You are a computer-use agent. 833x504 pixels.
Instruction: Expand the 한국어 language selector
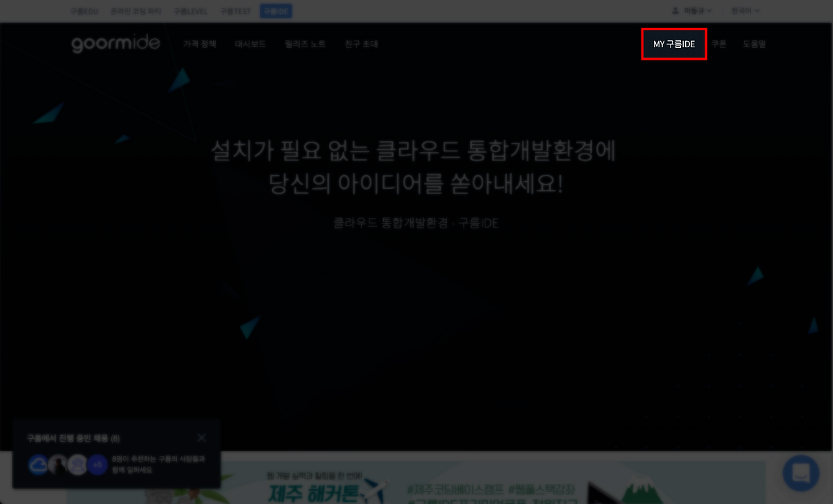[x=745, y=10]
